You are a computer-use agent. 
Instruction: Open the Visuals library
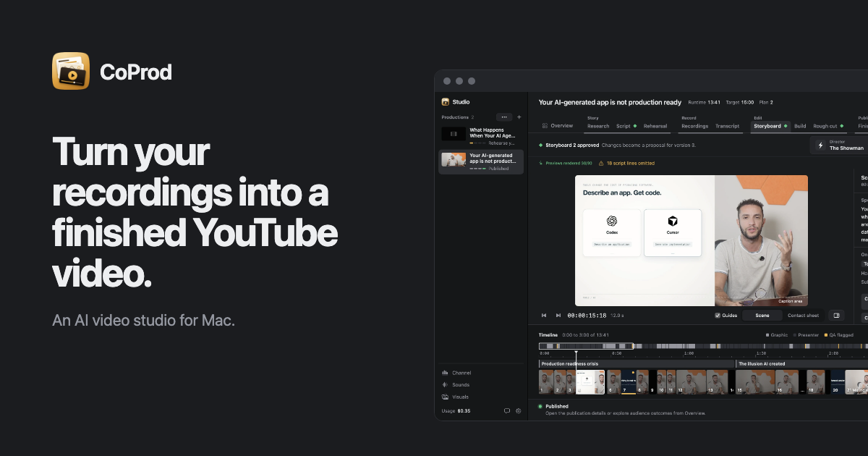pyautogui.click(x=455, y=397)
